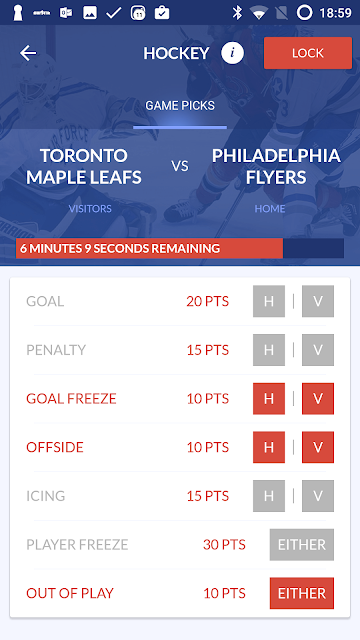Select H for the Goal pick
The width and height of the screenshot is (360, 640).
269,301
